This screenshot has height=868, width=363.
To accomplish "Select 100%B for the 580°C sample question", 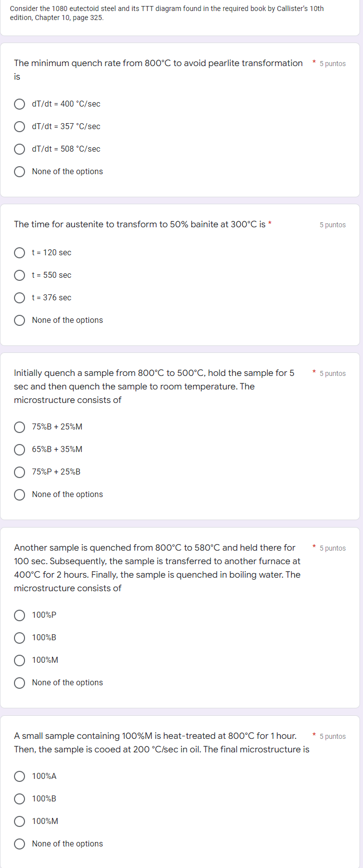I will 19,638.
